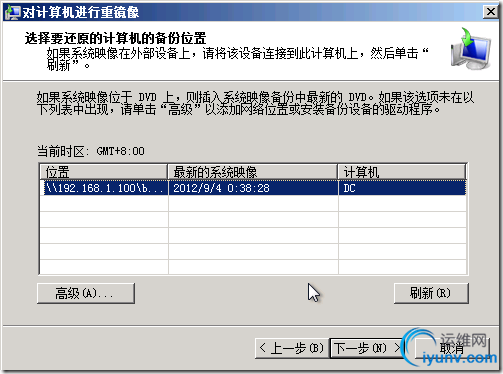Click the 高级(A)... advanced button
503x374 pixels.
(x=86, y=293)
